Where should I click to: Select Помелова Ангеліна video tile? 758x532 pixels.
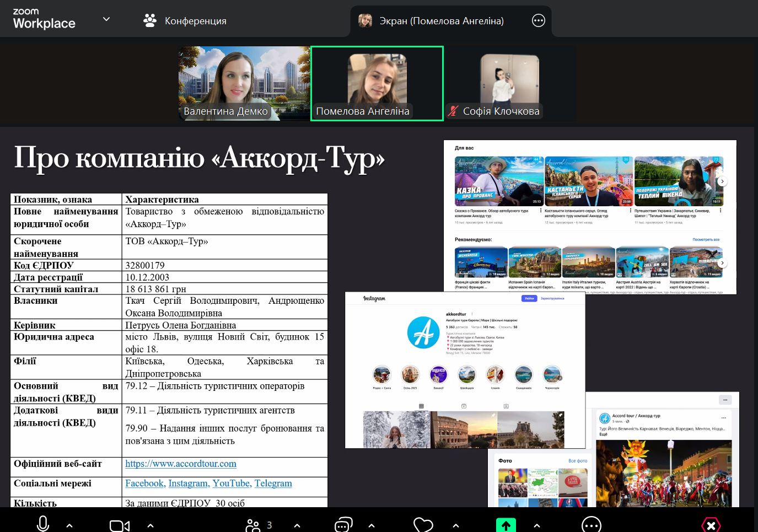tap(377, 83)
